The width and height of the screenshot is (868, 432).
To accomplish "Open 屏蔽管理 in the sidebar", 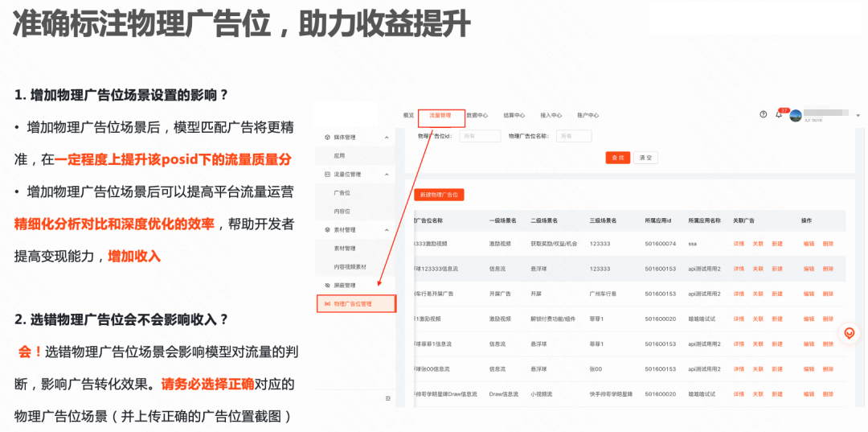I will 344,286.
